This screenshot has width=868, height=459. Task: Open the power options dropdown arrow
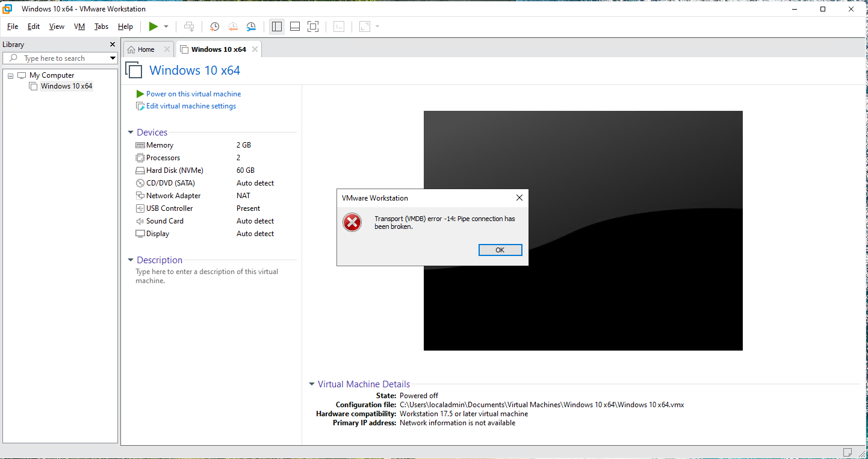coord(166,27)
